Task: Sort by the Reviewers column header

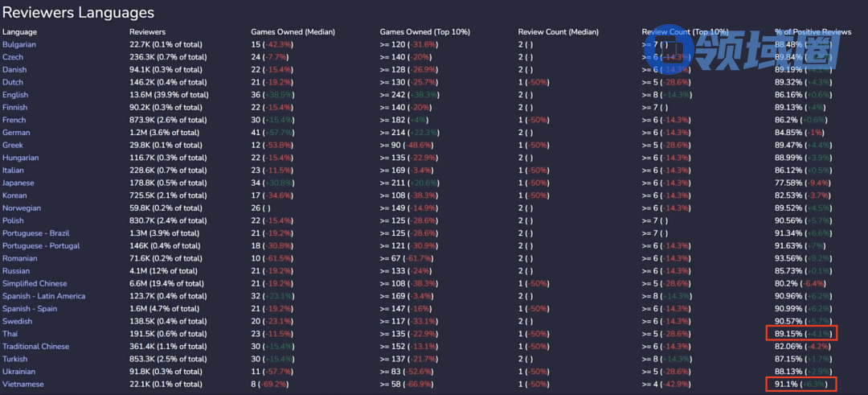Action: (148, 32)
